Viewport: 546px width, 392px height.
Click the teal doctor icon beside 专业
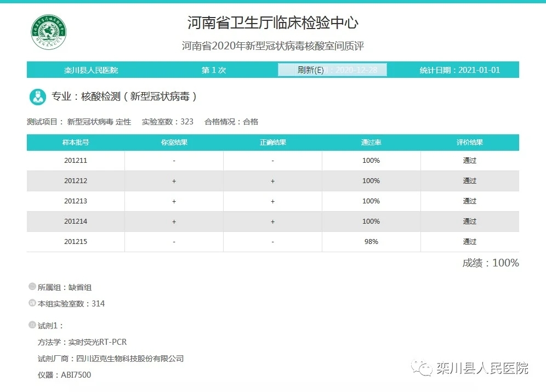tap(37, 96)
